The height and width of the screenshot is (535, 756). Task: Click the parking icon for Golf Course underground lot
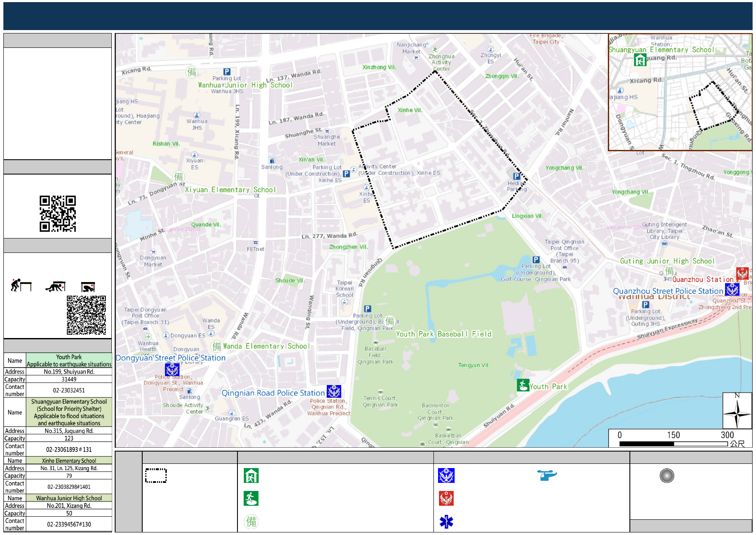coord(536,260)
